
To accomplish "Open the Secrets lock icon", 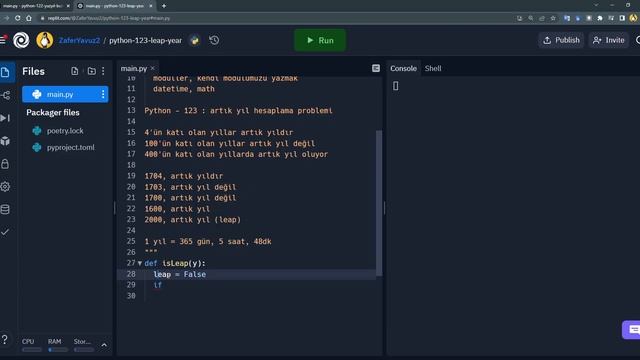I will click(6, 164).
